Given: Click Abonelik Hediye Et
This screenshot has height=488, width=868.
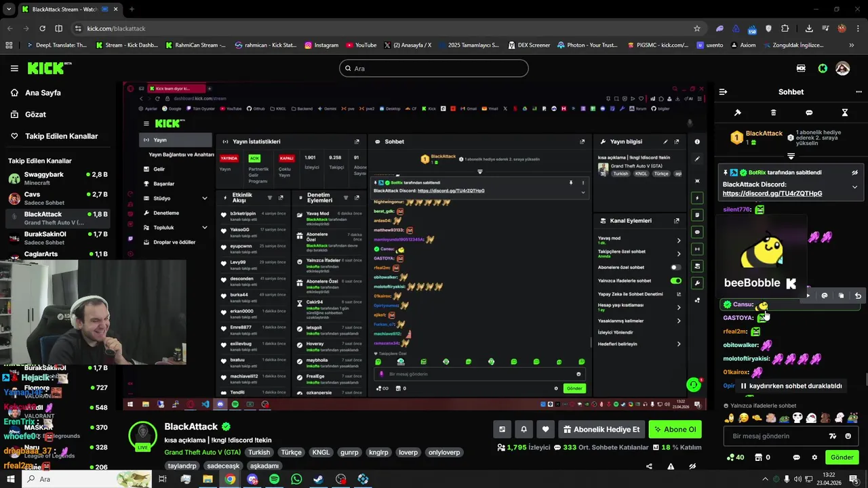Looking at the screenshot, I should (x=601, y=429).
